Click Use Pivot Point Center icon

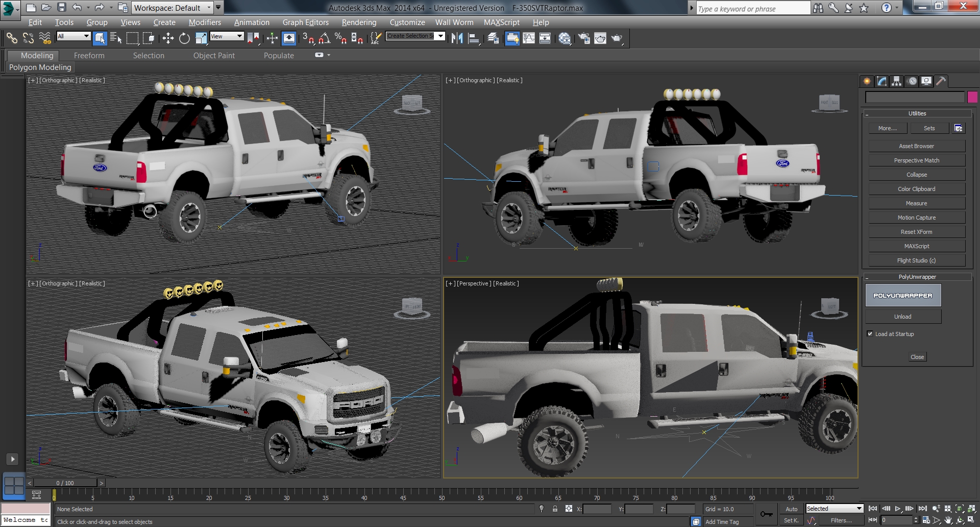pos(253,38)
